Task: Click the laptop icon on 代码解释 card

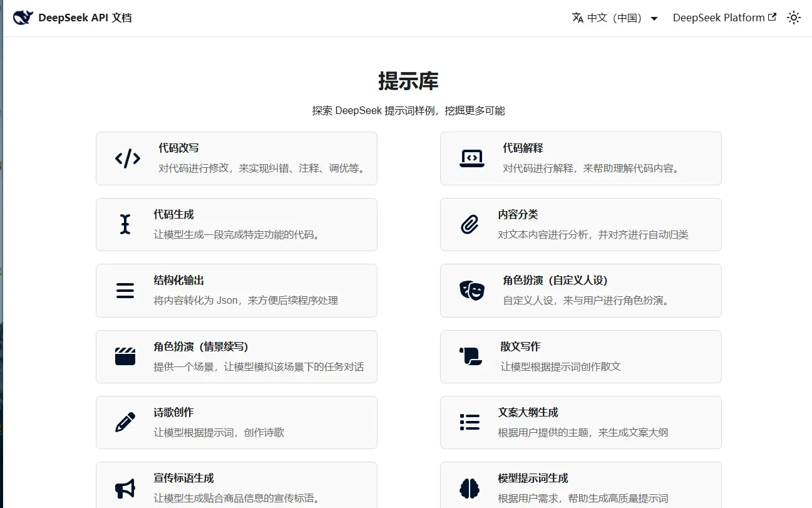Action: tap(471, 158)
